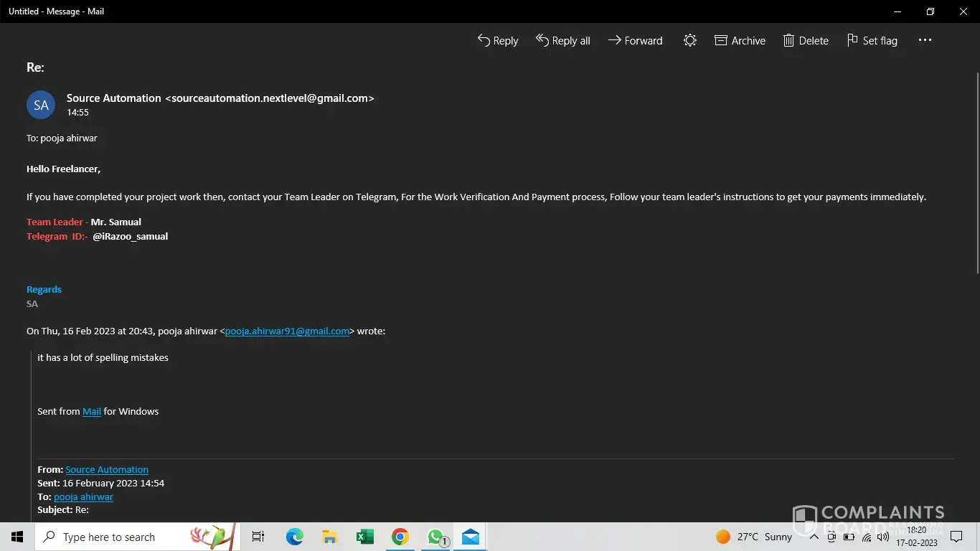Select Reply all in the toolbar
The height and width of the screenshot is (551, 980).
563,41
